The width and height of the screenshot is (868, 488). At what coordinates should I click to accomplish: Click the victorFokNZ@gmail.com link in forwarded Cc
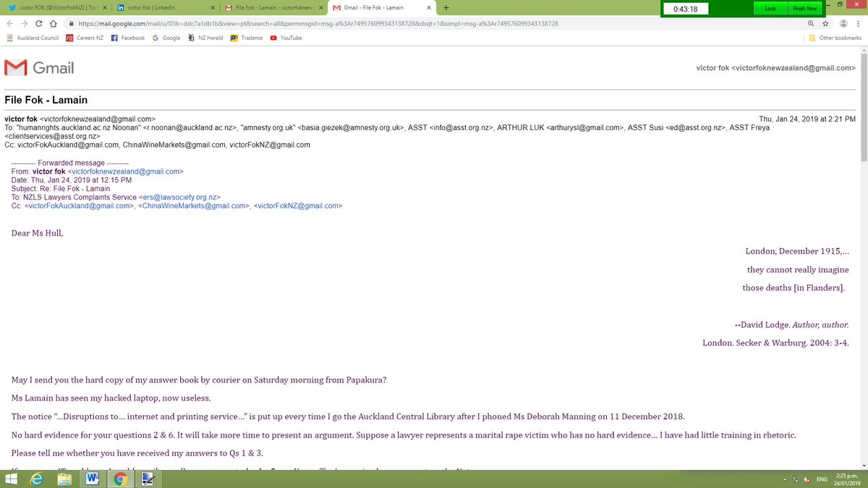click(297, 205)
